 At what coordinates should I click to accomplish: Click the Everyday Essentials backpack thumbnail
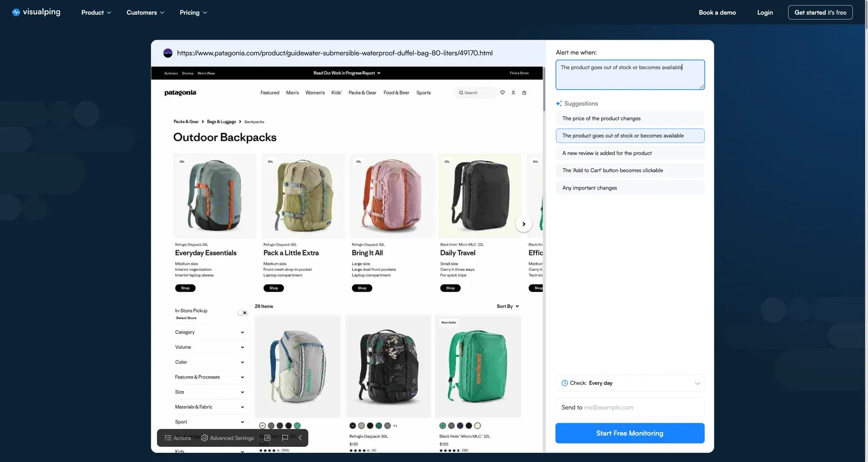215,196
